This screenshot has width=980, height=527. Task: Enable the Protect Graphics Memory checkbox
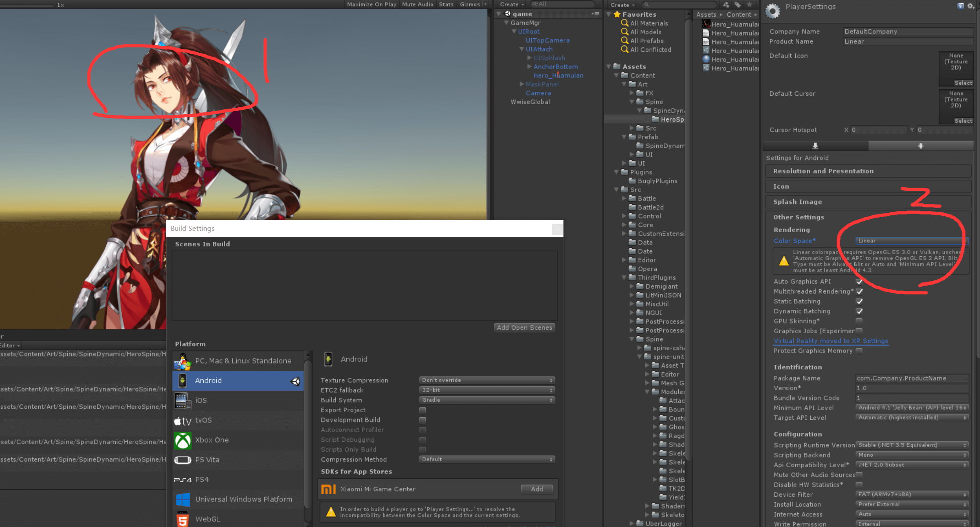(859, 351)
